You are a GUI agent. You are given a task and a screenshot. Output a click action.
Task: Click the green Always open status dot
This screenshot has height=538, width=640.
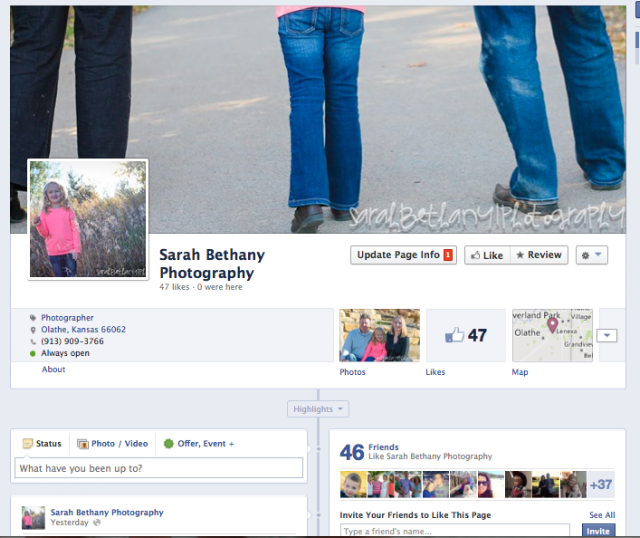point(33,353)
